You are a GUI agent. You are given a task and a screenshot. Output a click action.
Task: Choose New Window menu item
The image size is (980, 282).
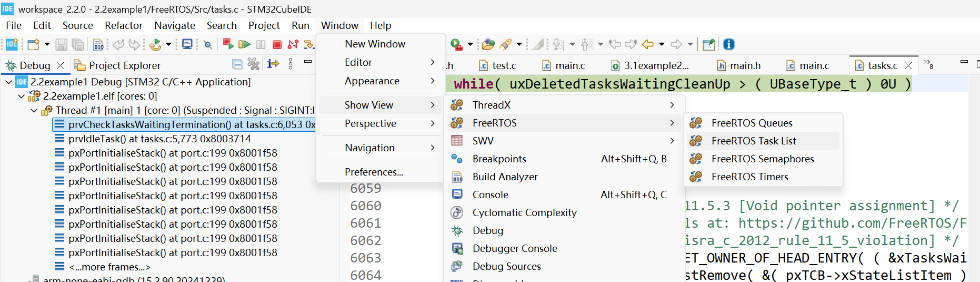tap(381, 44)
